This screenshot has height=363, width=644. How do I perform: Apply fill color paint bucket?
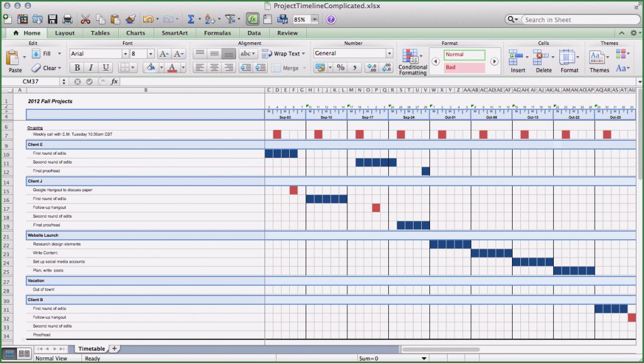[151, 68]
